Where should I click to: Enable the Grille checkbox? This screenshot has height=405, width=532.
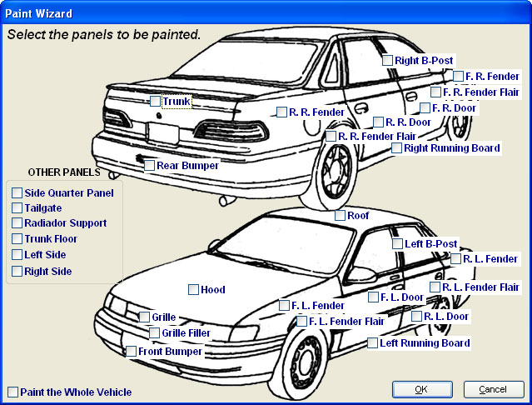tap(144, 317)
